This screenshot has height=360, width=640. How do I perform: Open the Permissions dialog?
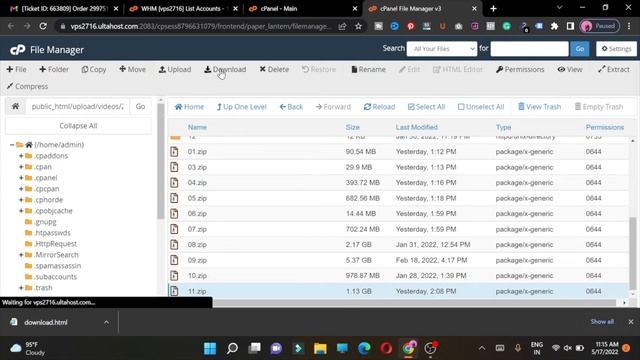520,69
